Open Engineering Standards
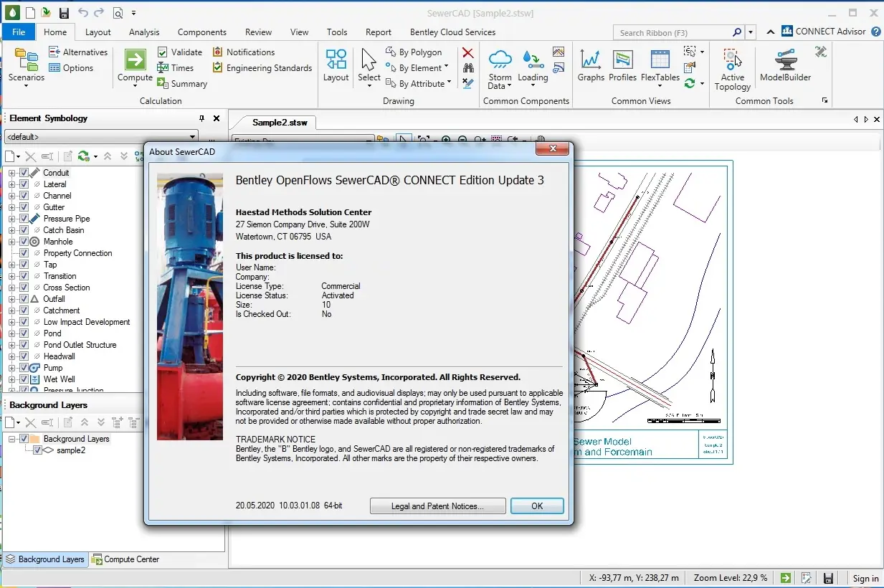The width and height of the screenshot is (884, 588). (x=262, y=68)
